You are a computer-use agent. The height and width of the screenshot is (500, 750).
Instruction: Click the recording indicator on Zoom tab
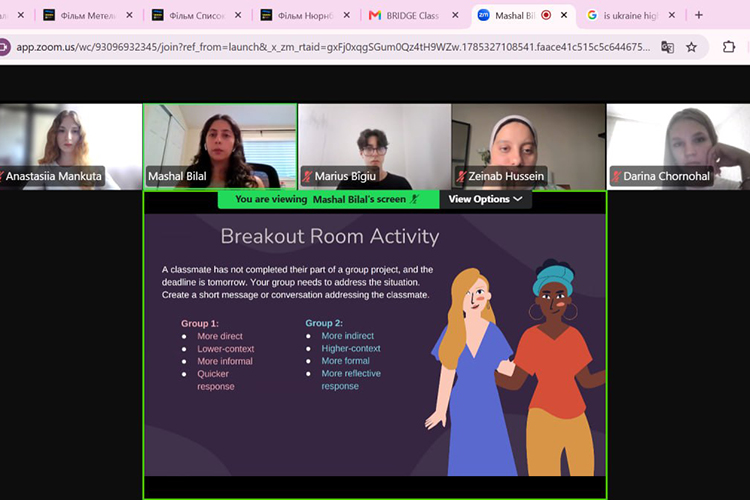(x=546, y=15)
